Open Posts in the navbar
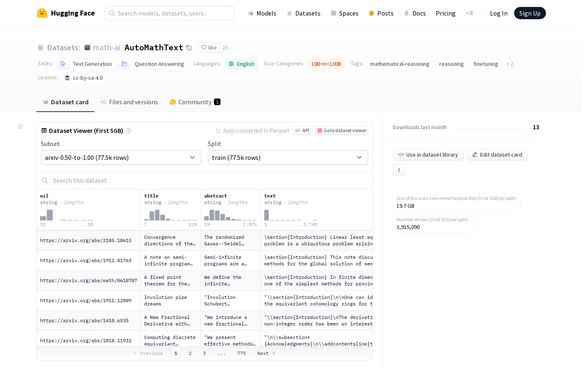The image size is (588, 368). tap(381, 13)
